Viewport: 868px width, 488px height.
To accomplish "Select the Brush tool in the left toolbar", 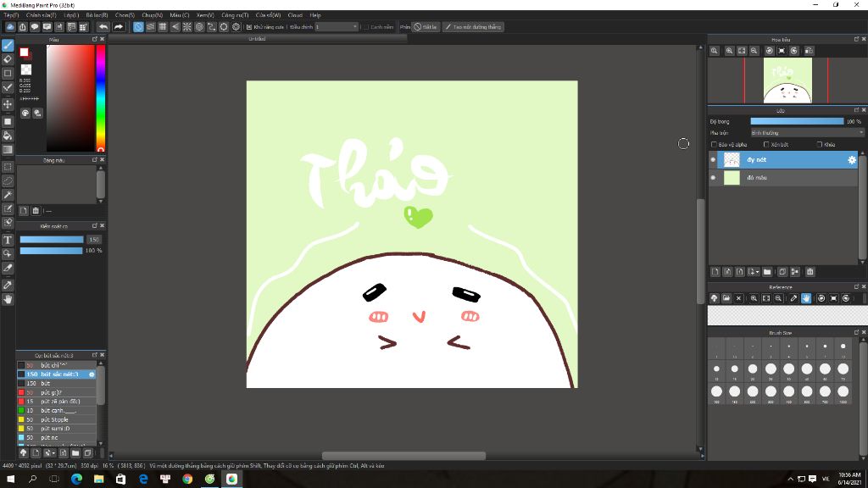I will tap(8, 46).
